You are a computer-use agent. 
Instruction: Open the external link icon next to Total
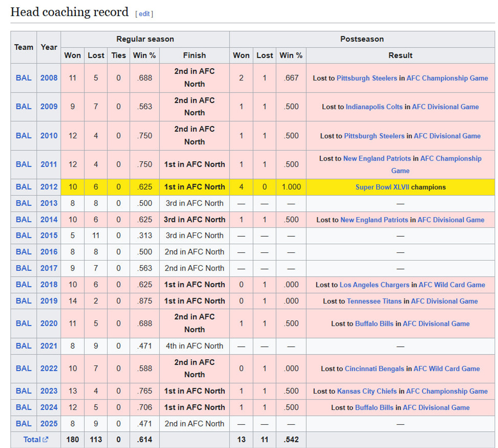pos(45,439)
